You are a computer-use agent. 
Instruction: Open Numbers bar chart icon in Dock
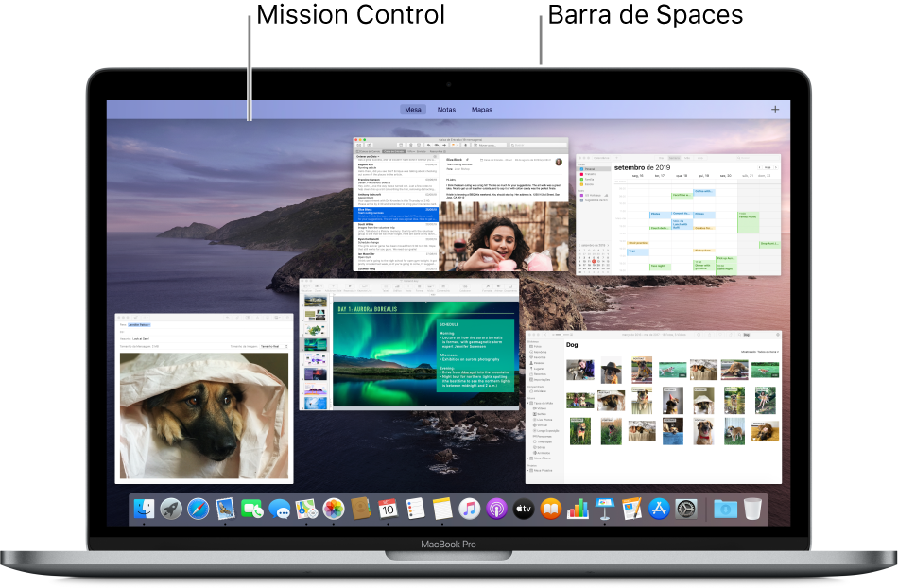(x=578, y=509)
